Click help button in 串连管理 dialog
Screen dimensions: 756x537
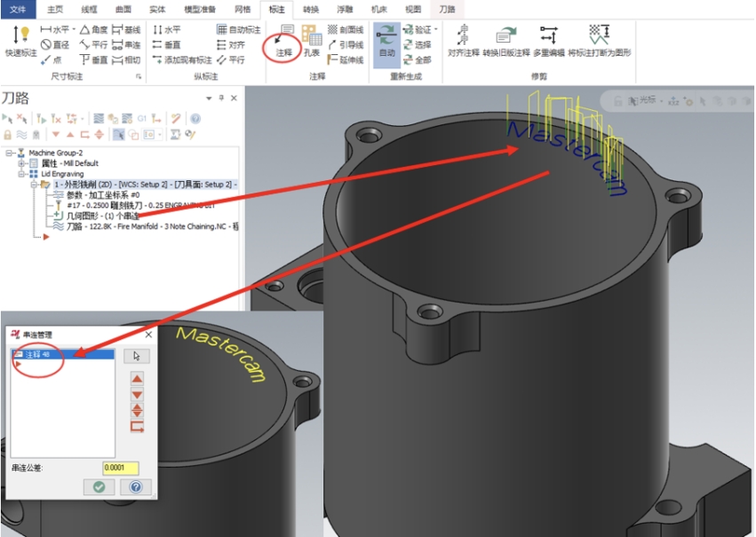(136, 487)
